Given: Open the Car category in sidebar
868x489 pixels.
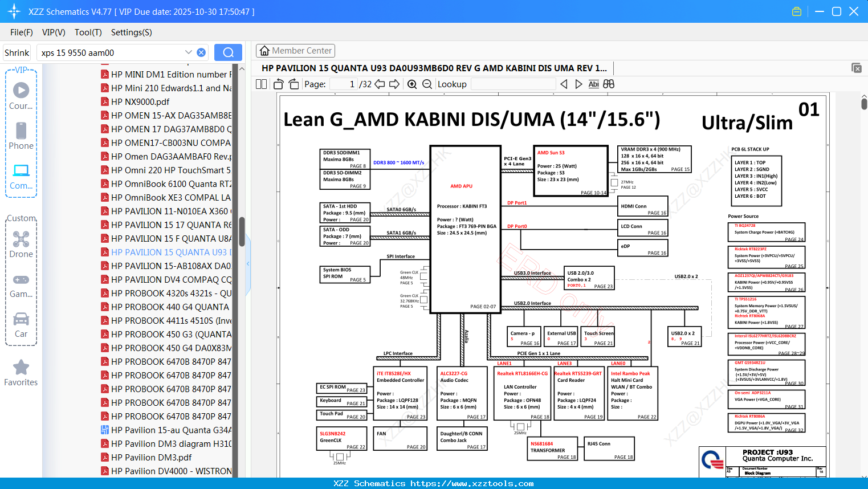Looking at the screenshot, I should tap(21, 325).
